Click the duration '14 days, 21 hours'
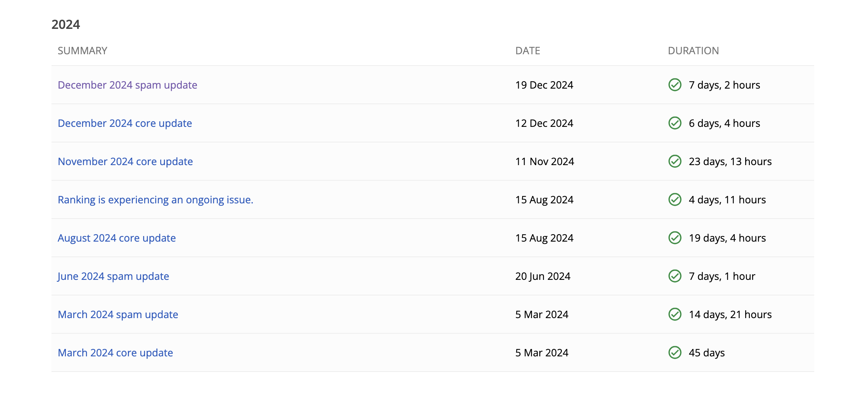Screen dimensions: 868x395 coord(730,315)
